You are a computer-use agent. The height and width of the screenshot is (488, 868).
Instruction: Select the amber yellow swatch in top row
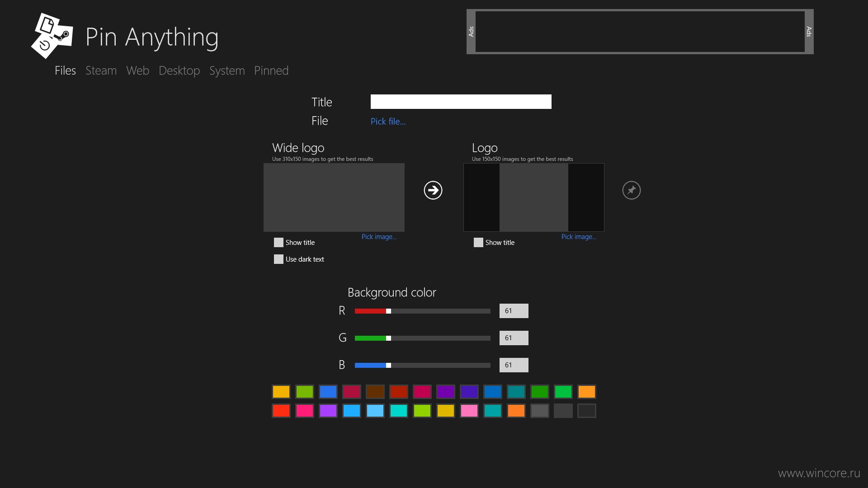tap(281, 392)
